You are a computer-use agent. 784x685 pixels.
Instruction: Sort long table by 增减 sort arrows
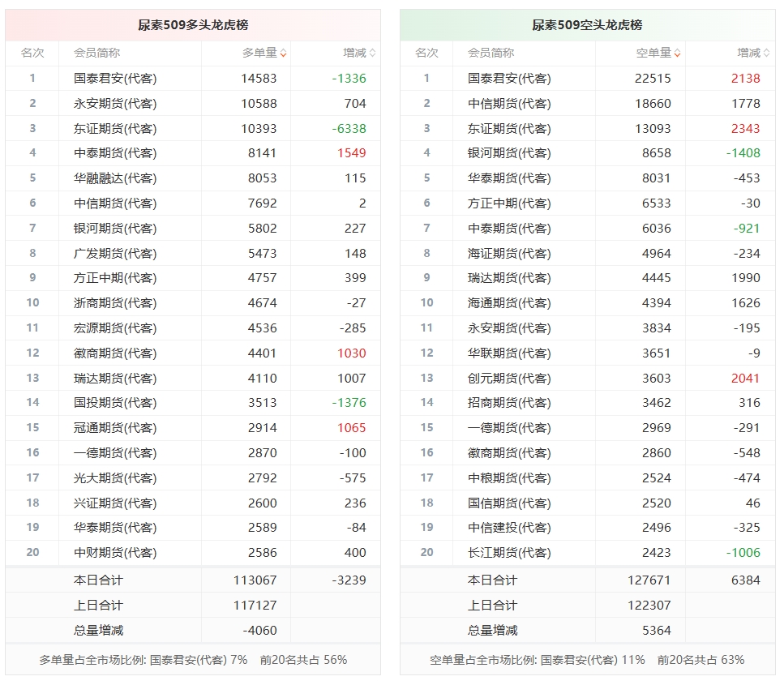pos(372,53)
